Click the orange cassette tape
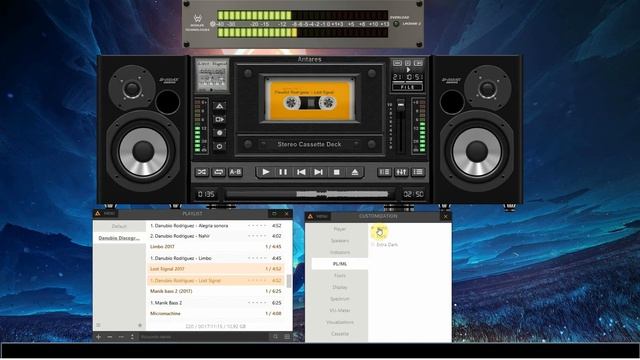Image resolution: width=640 pixels, height=360 pixels. coord(309,101)
